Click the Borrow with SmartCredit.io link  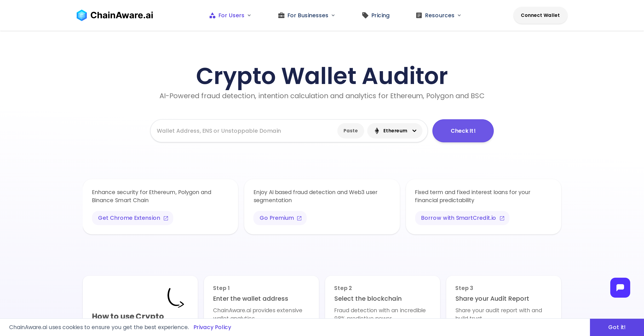pyautogui.click(x=462, y=218)
